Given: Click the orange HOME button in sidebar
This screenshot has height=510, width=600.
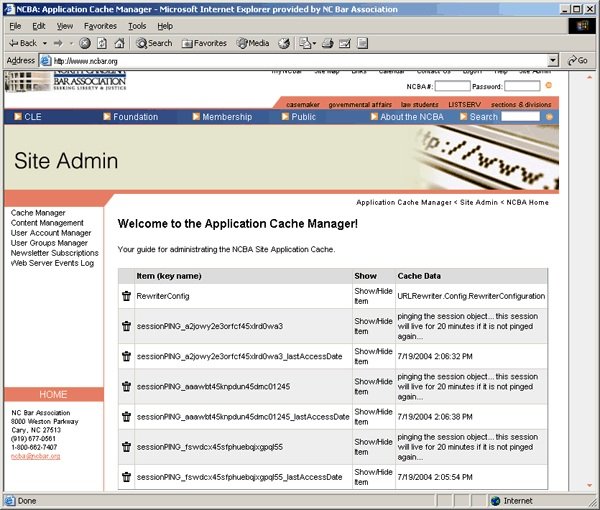Looking at the screenshot, I should point(54,394).
